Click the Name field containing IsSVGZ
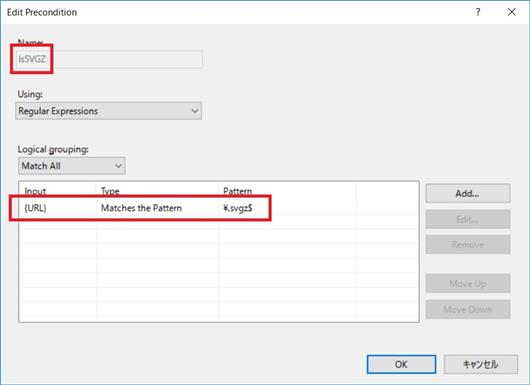 point(109,59)
